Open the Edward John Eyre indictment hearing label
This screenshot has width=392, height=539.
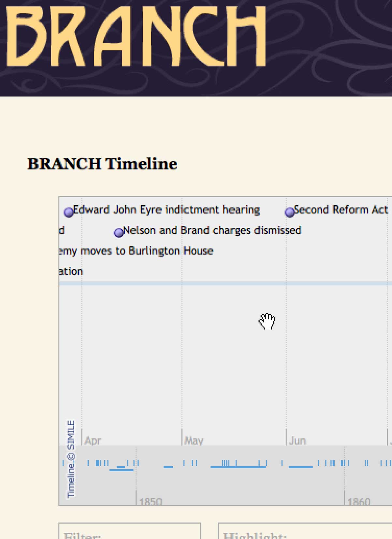(x=167, y=210)
